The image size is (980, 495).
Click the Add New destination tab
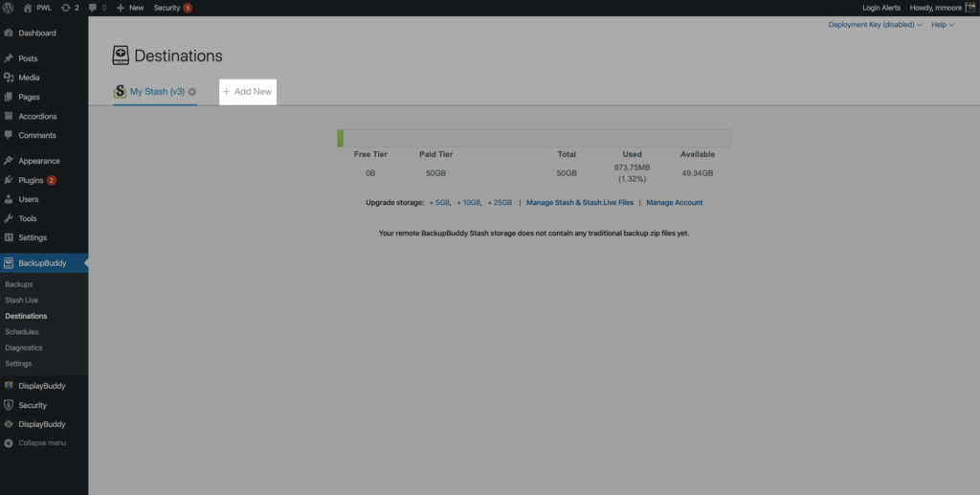point(248,92)
